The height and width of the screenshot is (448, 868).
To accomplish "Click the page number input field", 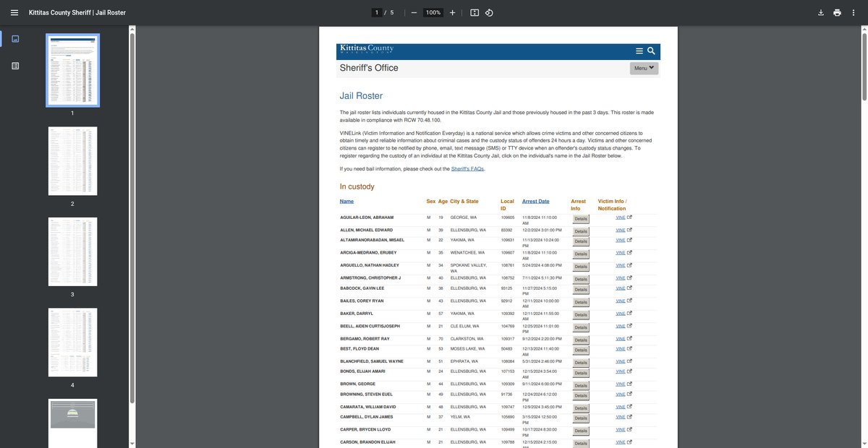I will point(376,12).
